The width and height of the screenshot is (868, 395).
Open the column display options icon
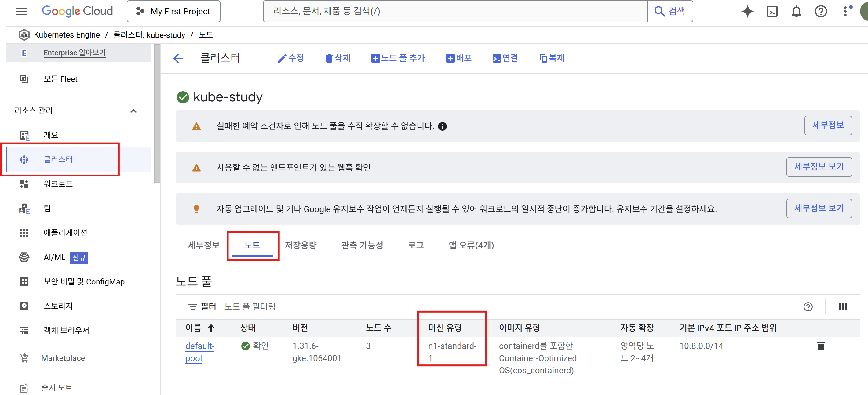[842, 306]
